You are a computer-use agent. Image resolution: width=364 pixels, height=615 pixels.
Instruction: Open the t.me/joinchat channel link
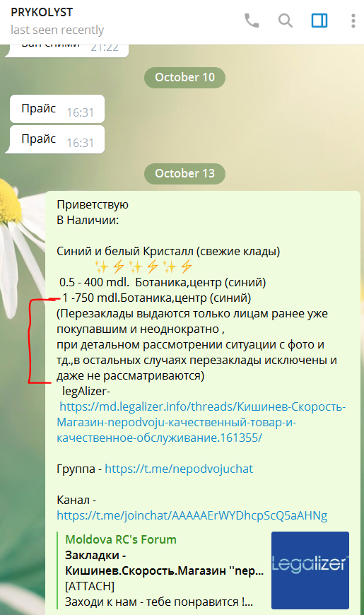click(x=192, y=515)
